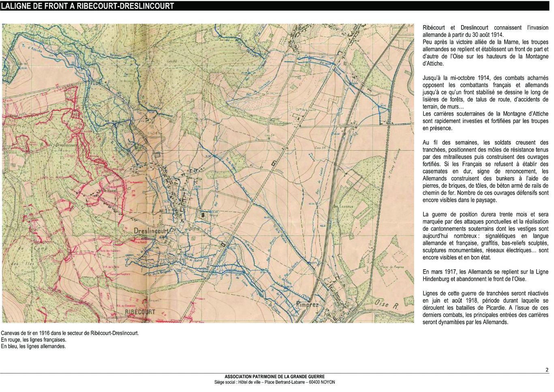Click the 'RIBÉCOURT' label on the map
Screen dimensions: 554x392
tap(140, 312)
